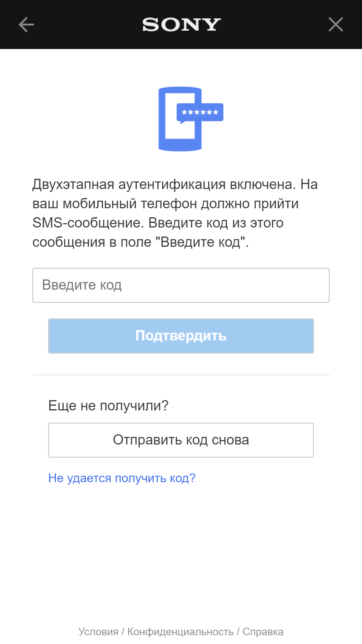Focus the "Введите код" input field
The height and width of the screenshot is (644, 362).
pos(181,285)
